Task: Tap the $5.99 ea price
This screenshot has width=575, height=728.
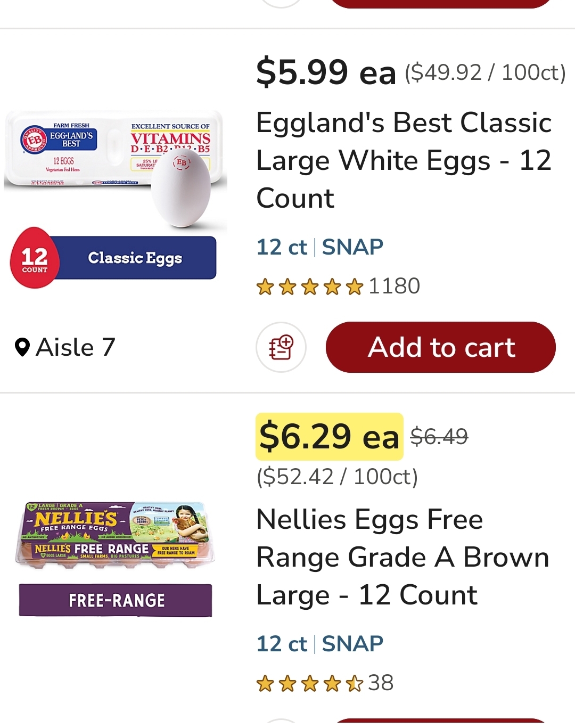Action: [x=326, y=72]
